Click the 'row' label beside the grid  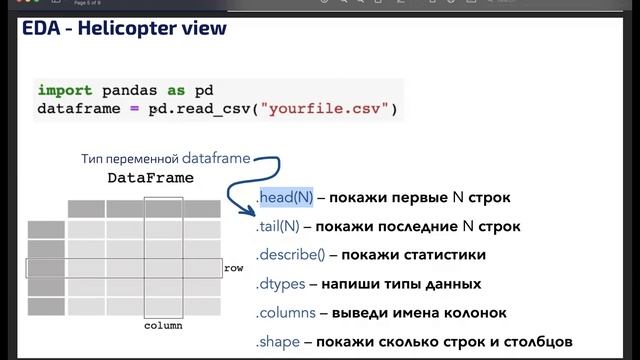click(233, 268)
